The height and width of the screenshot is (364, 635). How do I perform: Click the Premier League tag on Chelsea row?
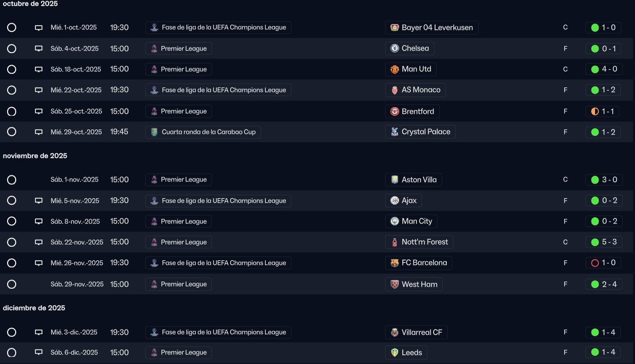point(179,49)
